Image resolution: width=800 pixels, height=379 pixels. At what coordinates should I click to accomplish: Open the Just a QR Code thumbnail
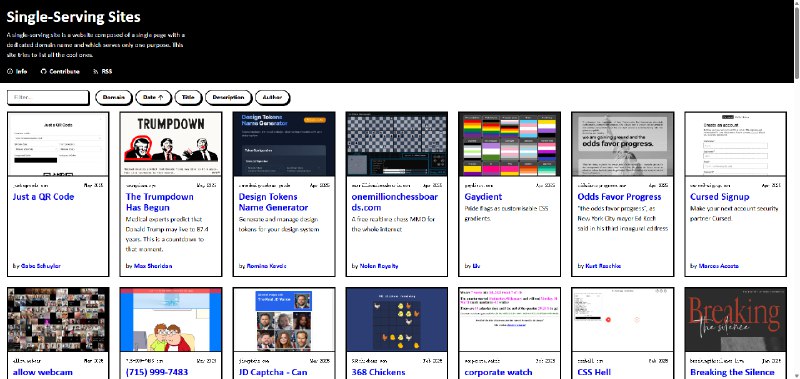[x=58, y=144]
